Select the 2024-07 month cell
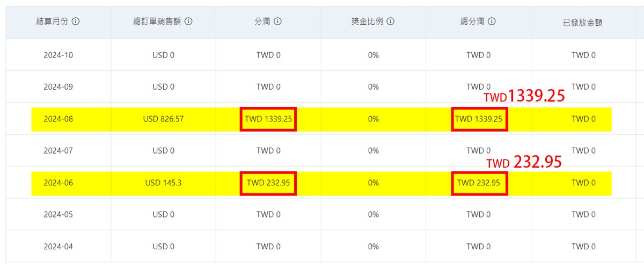644x267 pixels. (58, 150)
